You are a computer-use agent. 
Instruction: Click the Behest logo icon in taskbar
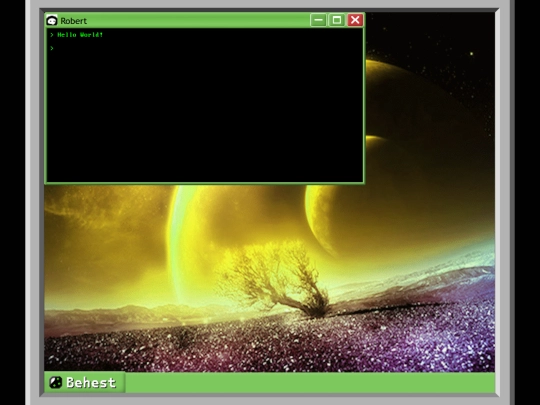(55, 382)
